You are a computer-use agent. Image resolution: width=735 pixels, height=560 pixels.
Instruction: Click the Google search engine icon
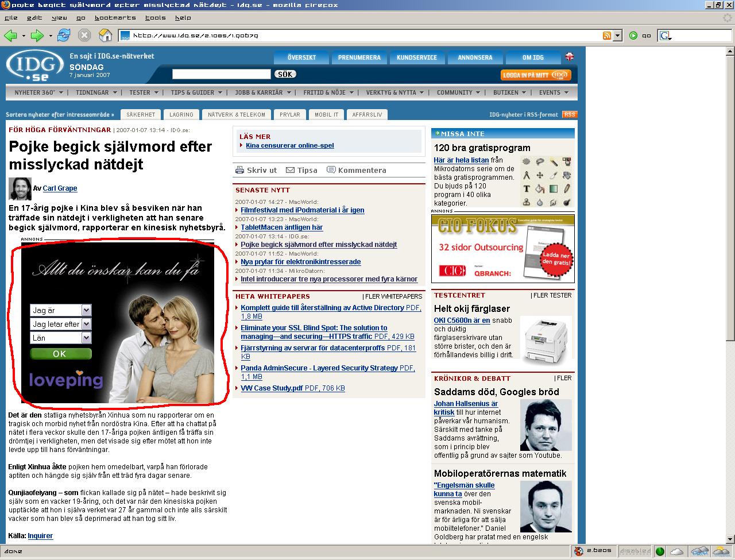click(665, 36)
